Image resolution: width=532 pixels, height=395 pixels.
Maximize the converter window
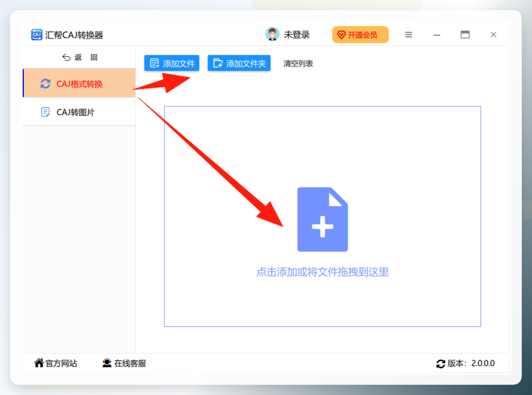465,35
